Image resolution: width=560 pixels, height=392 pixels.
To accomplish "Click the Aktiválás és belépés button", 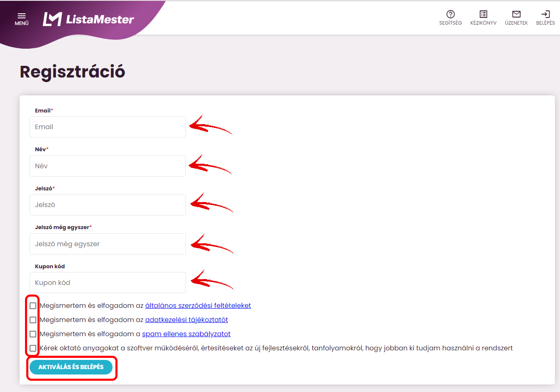I will 71,367.
